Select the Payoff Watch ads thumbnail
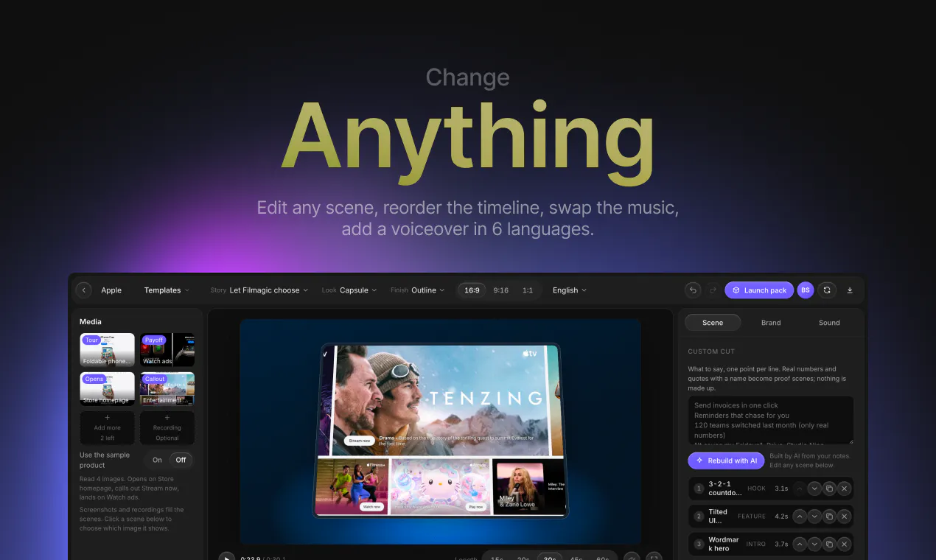 pos(167,350)
